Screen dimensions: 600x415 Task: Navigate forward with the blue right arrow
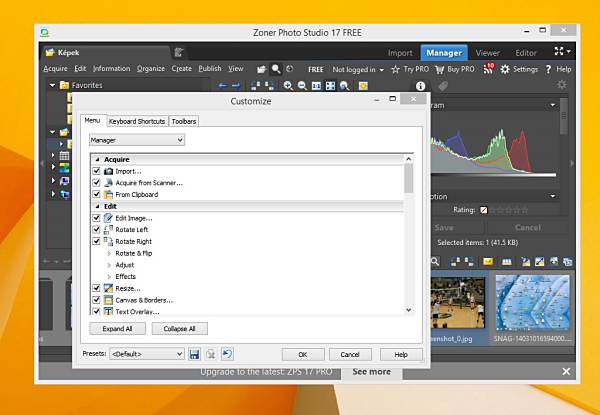point(236,86)
